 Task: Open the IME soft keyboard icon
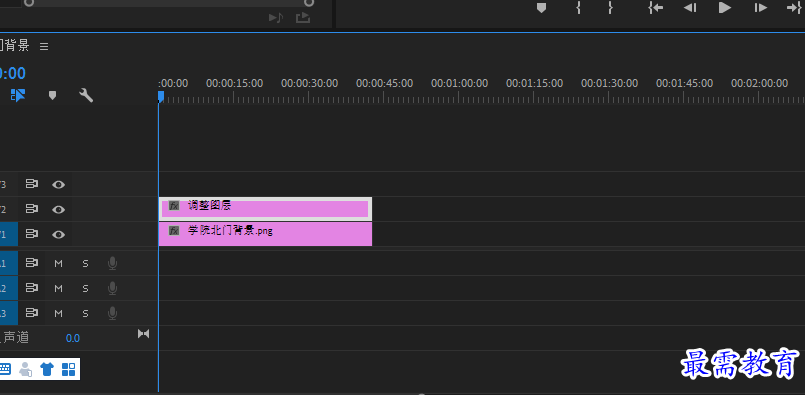click(5, 369)
